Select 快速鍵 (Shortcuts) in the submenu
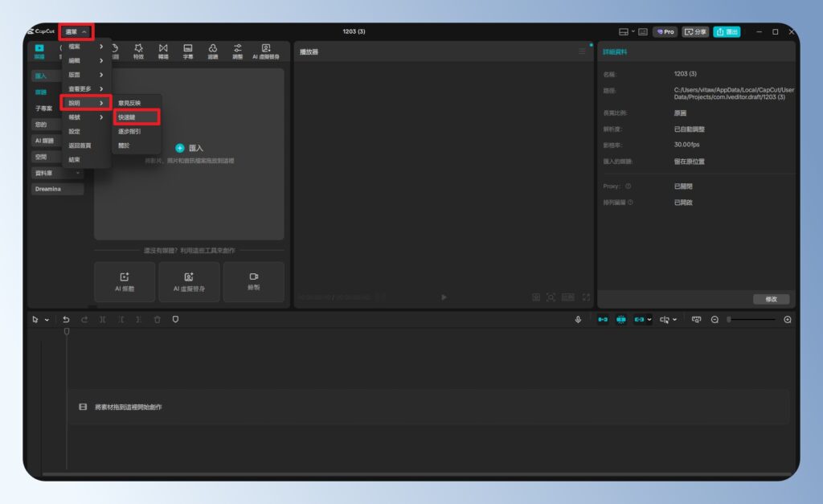 point(136,117)
